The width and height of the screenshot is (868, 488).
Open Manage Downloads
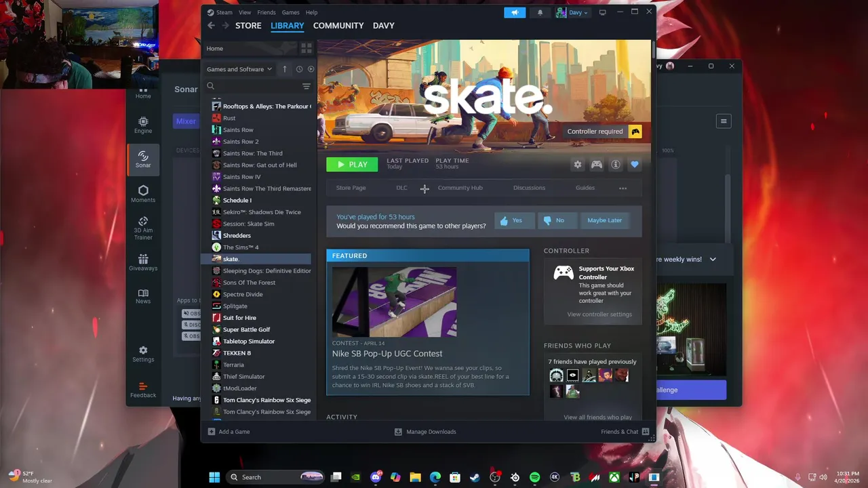coord(425,432)
